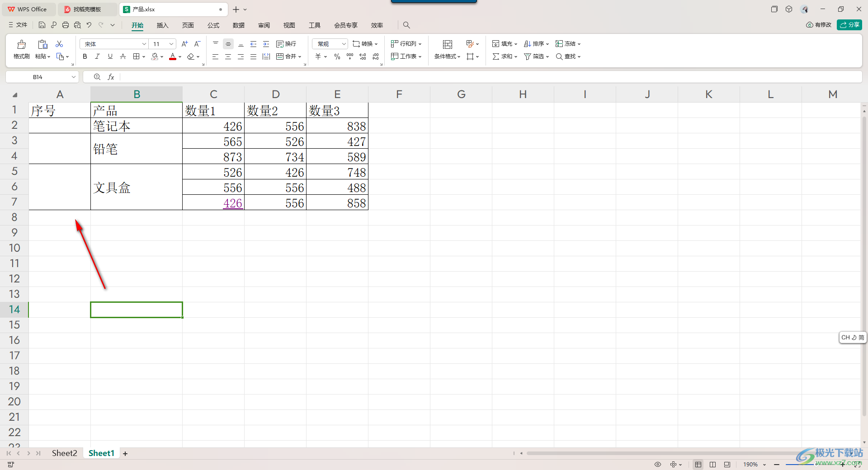Open Conditional Formatting (条件格式)
The height and width of the screenshot is (470, 868).
click(447, 49)
